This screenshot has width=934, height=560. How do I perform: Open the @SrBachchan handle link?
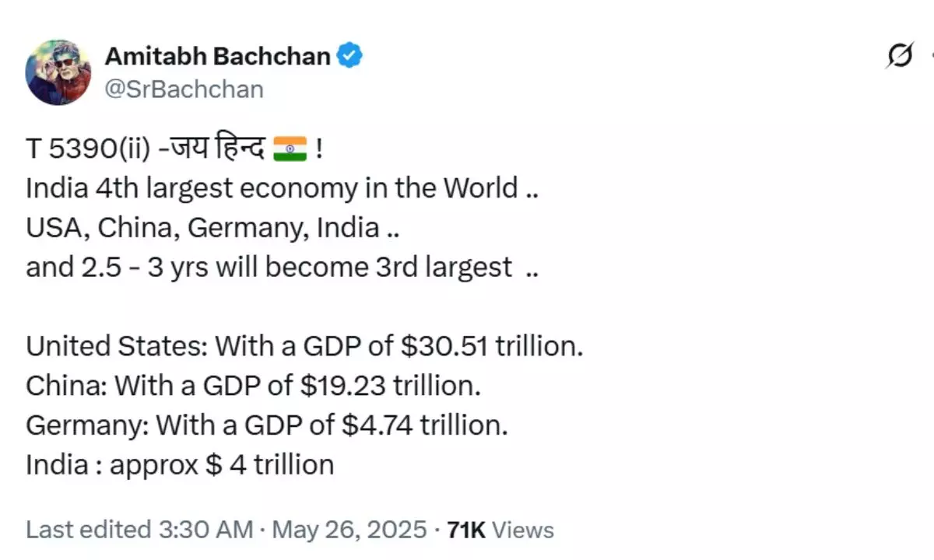coord(184,89)
